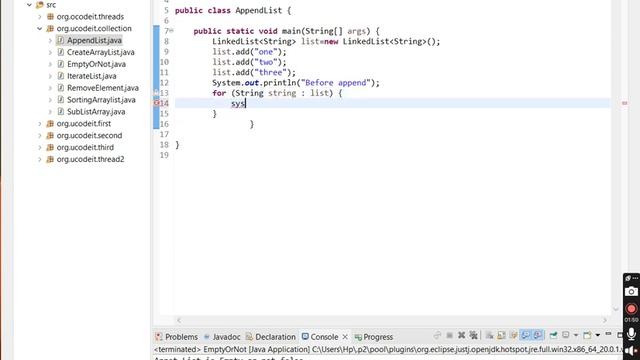
Task: Close the Console tab
Action: (345, 337)
